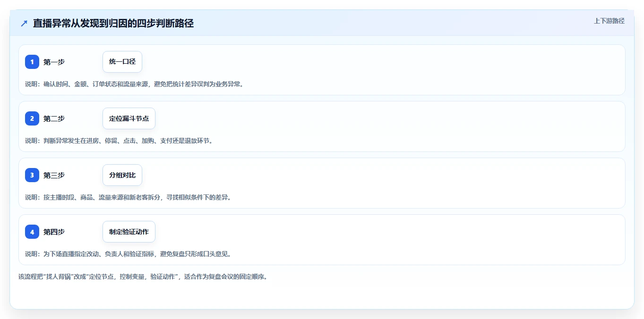Select the 制定验证动作 chip
The width and height of the screenshot is (644, 319).
(129, 232)
